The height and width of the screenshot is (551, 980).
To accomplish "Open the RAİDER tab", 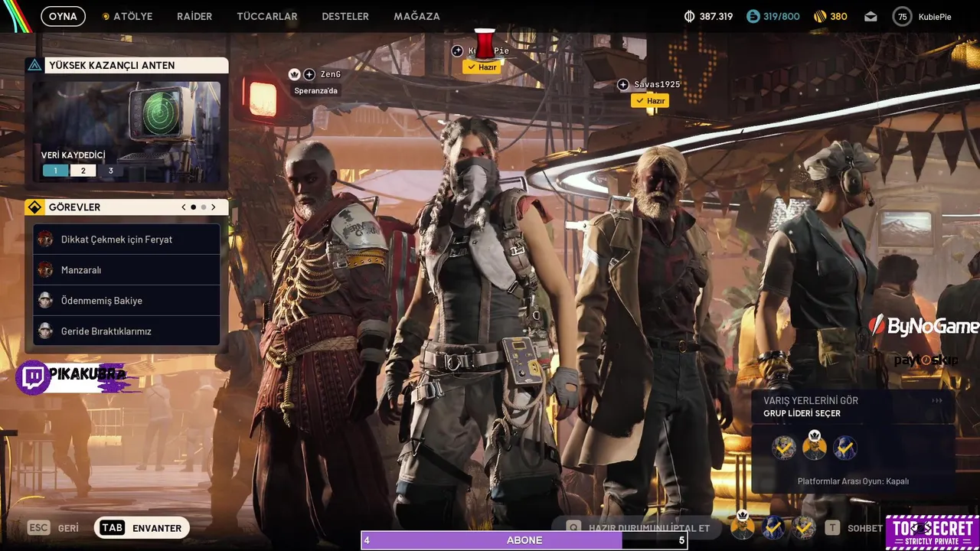I will [194, 16].
